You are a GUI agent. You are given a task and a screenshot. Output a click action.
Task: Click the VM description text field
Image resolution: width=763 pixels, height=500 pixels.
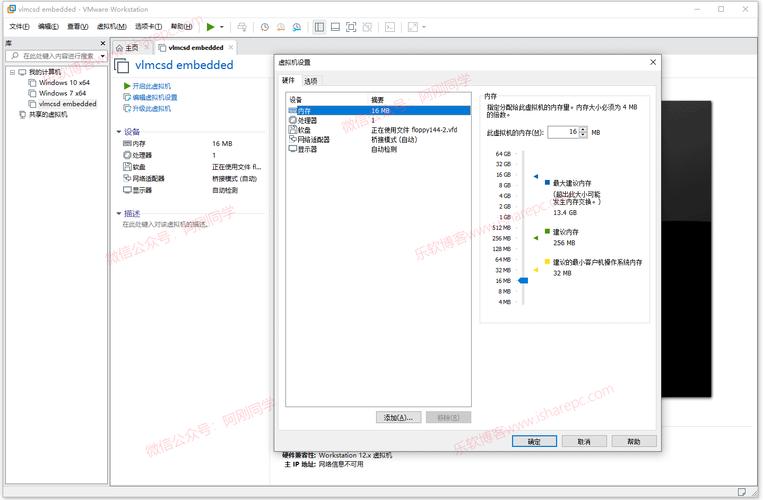coord(165,225)
